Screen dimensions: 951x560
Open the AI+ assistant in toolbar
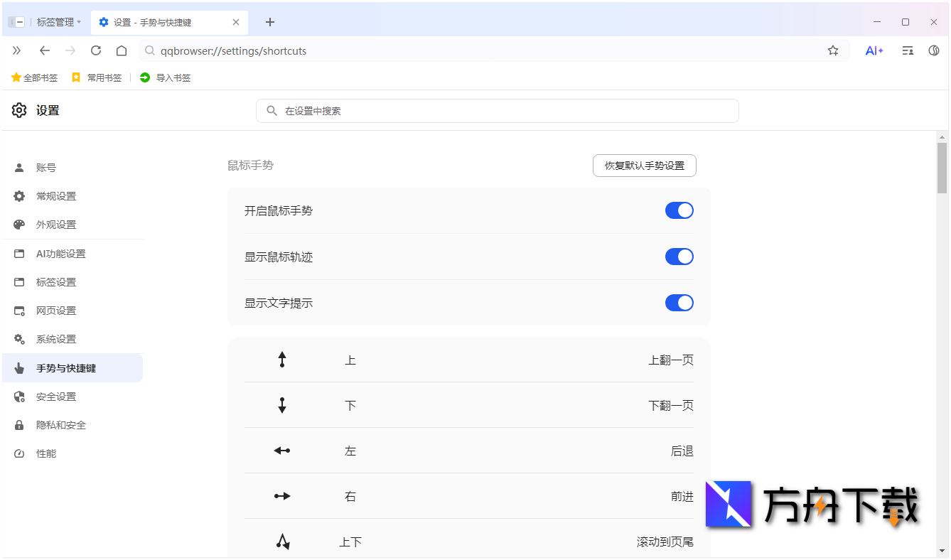pos(874,50)
